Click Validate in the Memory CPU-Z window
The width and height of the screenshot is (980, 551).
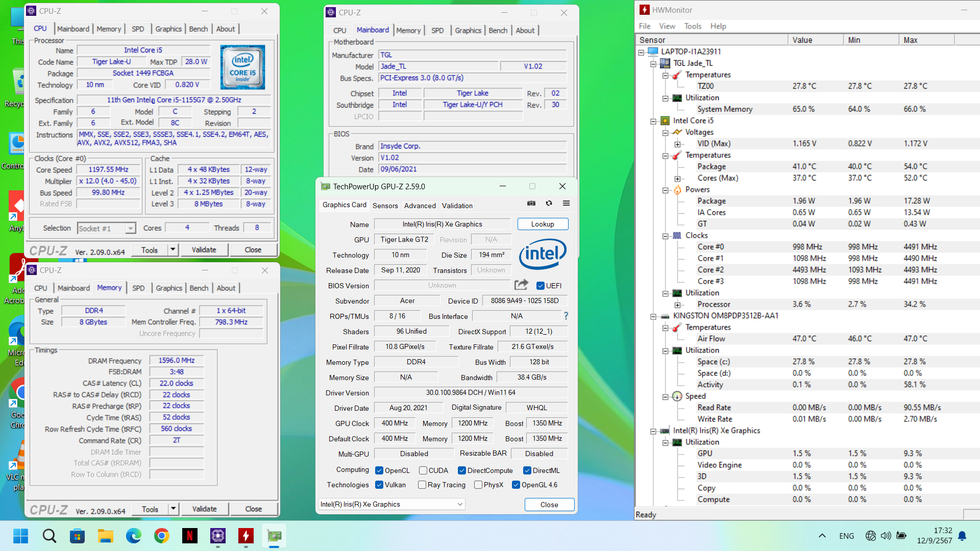(204, 509)
